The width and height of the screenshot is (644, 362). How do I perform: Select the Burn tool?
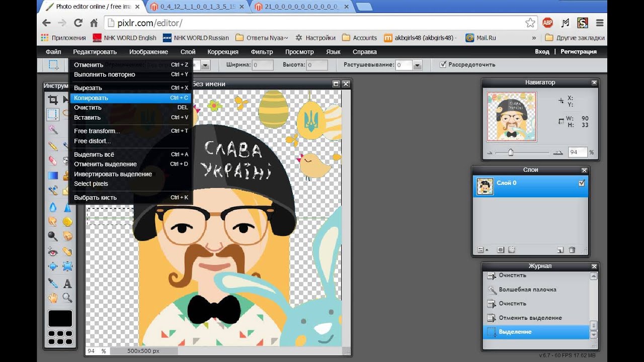tap(67, 236)
